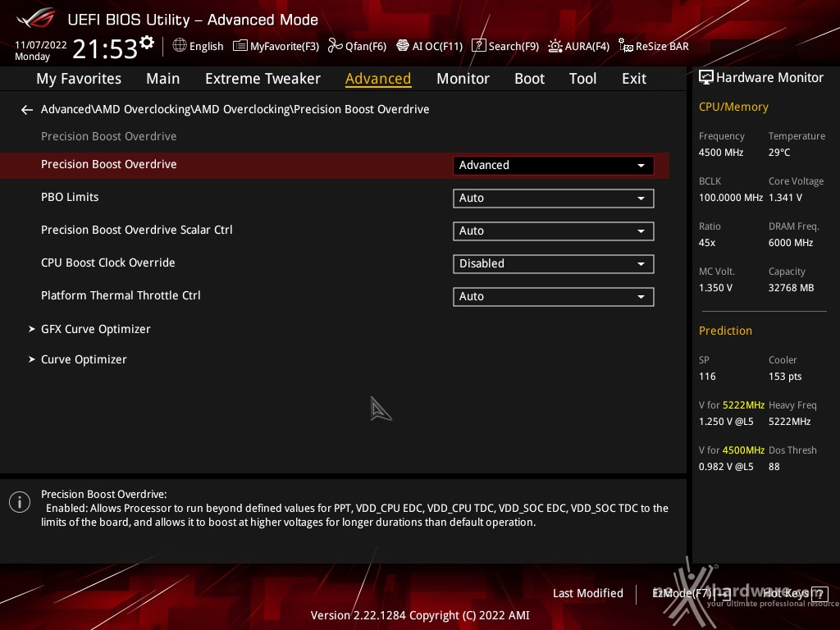The image size is (840, 630).
Task: Open AURA(F4) settings
Action: tap(578, 46)
